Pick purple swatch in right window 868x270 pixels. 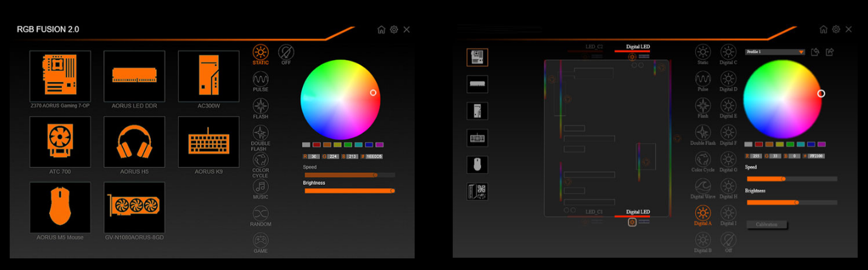coord(822,144)
